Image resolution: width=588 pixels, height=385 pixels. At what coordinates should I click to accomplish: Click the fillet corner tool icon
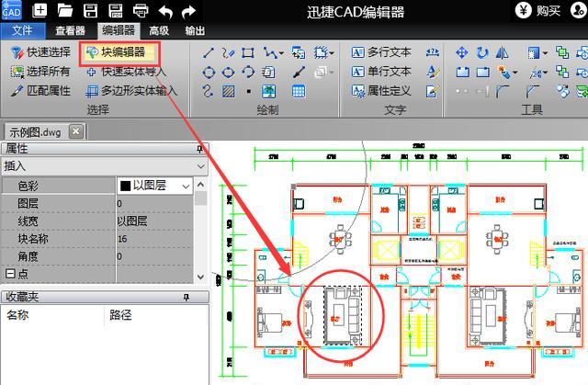click(x=503, y=91)
